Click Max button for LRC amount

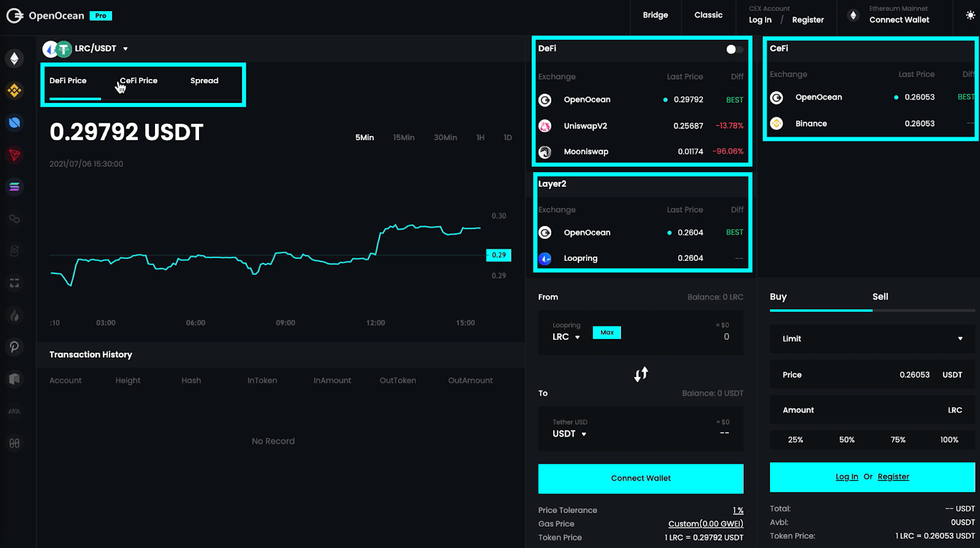pyautogui.click(x=607, y=332)
